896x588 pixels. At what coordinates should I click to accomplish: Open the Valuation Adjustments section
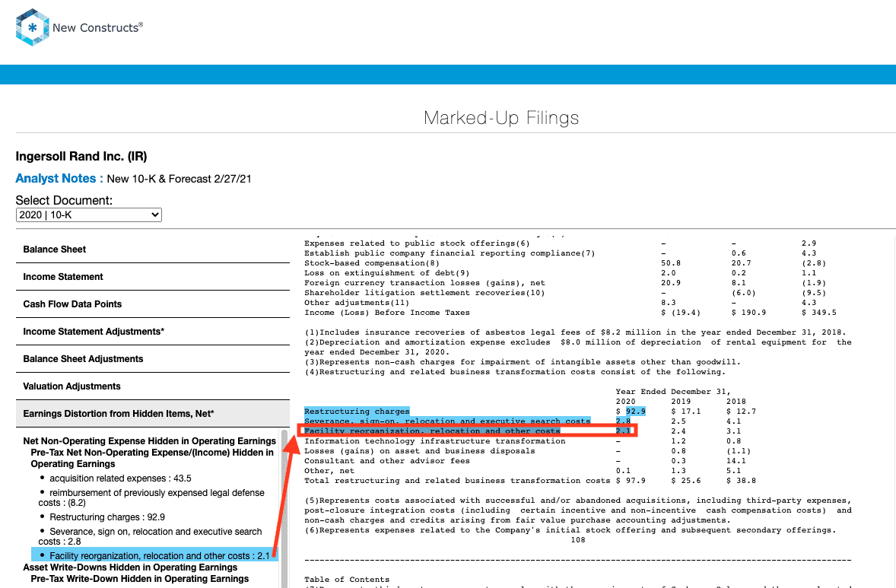(x=153, y=386)
